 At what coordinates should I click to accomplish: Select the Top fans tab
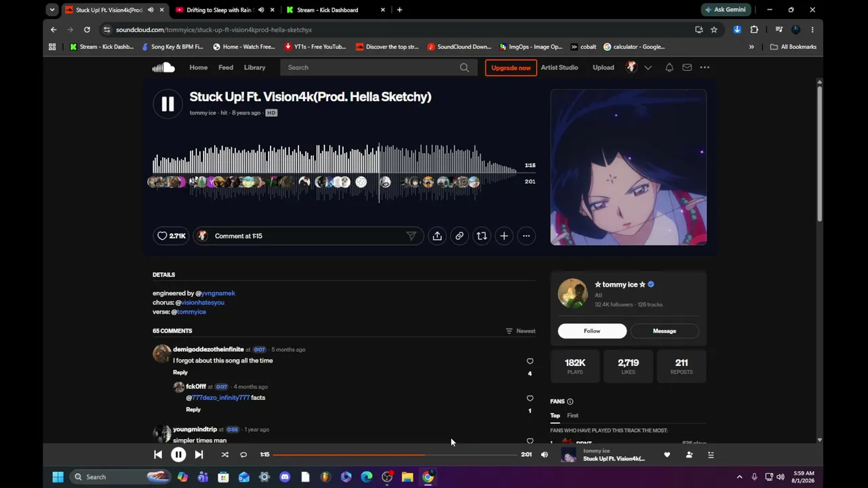click(555, 415)
